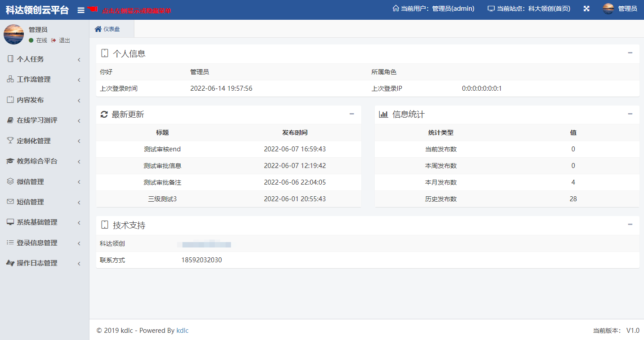Screen dimensions: 644x340
Task: Click the 操作日志管理 handshake icon
Action: click(x=10, y=263)
